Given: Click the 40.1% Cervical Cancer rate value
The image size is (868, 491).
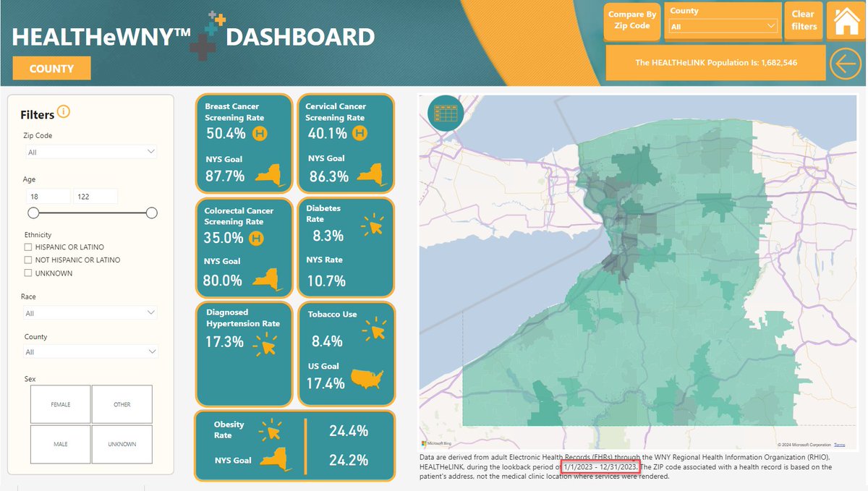Looking at the screenshot, I should pyautogui.click(x=328, y=134).
